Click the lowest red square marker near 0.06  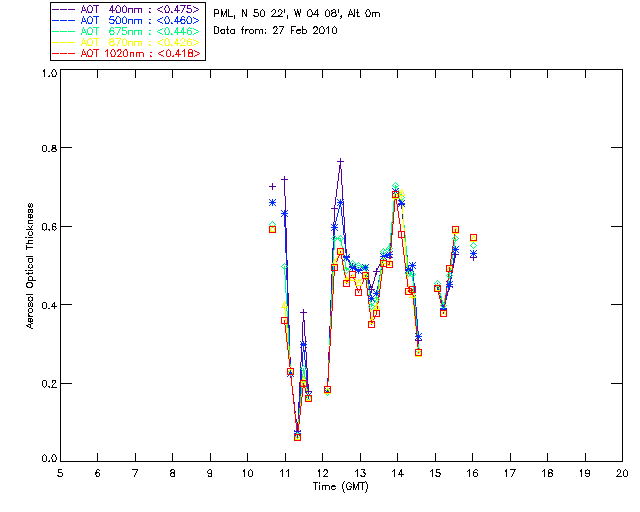(297, 437)
